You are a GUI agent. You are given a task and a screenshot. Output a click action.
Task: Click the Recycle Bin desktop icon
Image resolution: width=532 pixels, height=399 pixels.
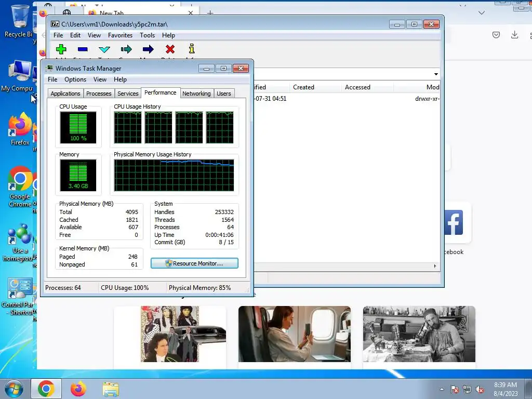click(x=19, y=21)
